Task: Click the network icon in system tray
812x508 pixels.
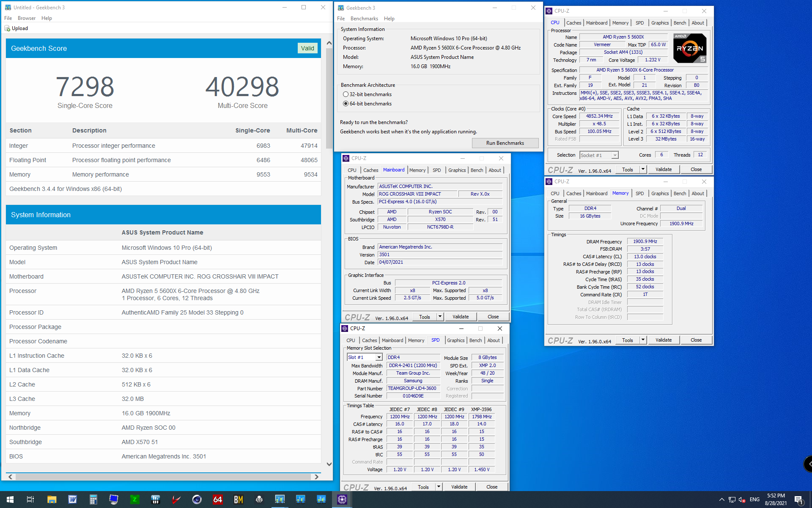Action: point(732,500)
